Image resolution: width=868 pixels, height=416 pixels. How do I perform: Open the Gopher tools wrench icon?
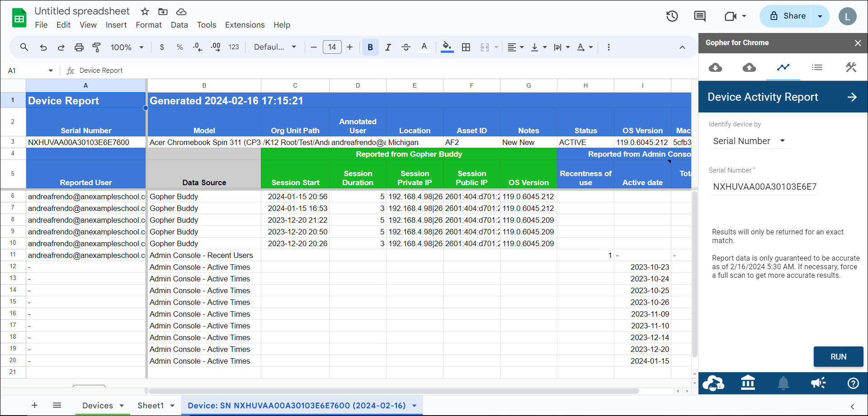click(851, 67)
